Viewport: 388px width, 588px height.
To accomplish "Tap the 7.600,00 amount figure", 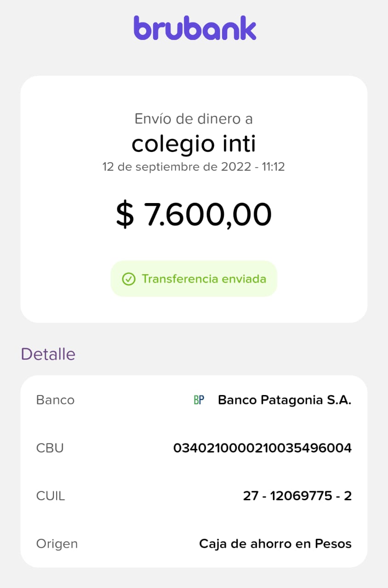I will (x=207, y=215).
